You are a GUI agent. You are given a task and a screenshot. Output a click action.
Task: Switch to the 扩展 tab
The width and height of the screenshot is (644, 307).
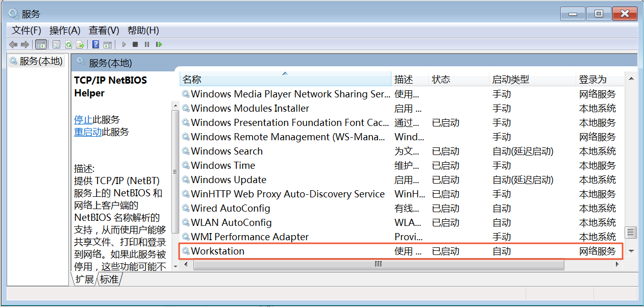click(84, 279)
